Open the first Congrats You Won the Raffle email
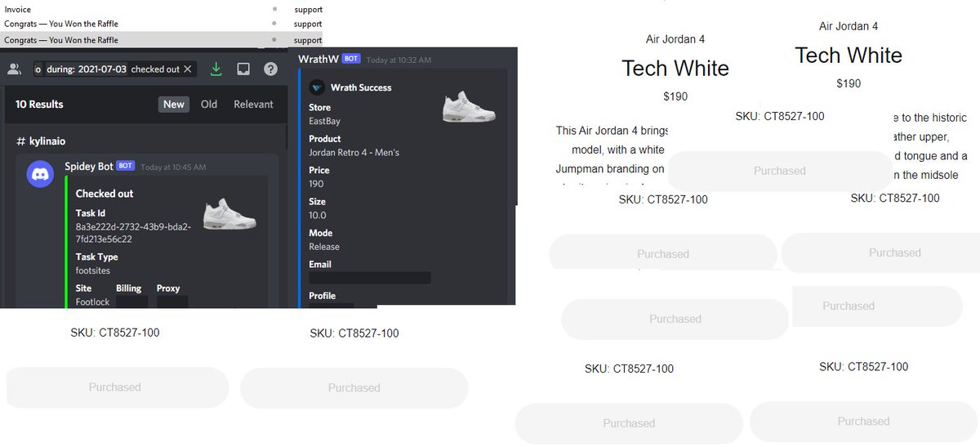This screenshot has width=980, height=447. point(161,25)
